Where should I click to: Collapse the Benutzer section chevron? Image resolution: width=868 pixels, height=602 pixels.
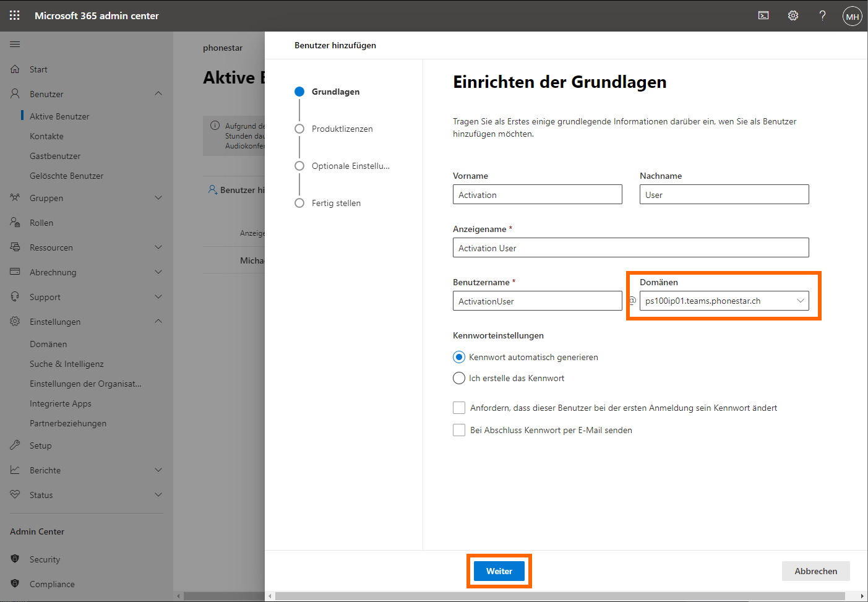coord(158,93)
